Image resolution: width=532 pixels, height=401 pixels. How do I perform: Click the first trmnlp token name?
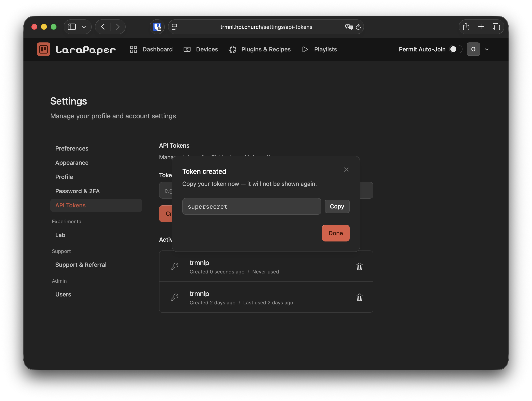199,263
